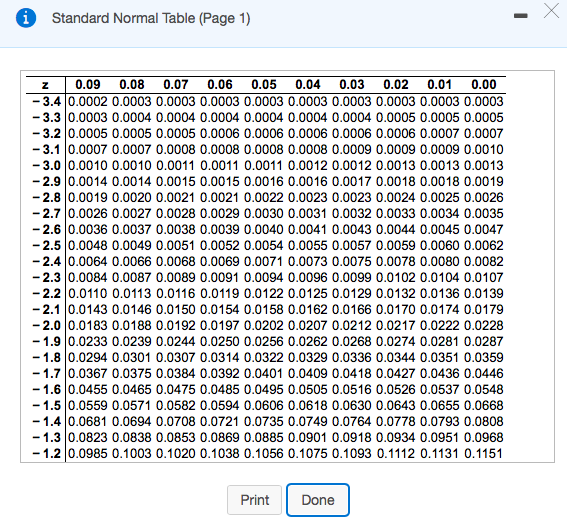
Task: Click the value 0.0228 in the table
Action: [x=484, y=325]
